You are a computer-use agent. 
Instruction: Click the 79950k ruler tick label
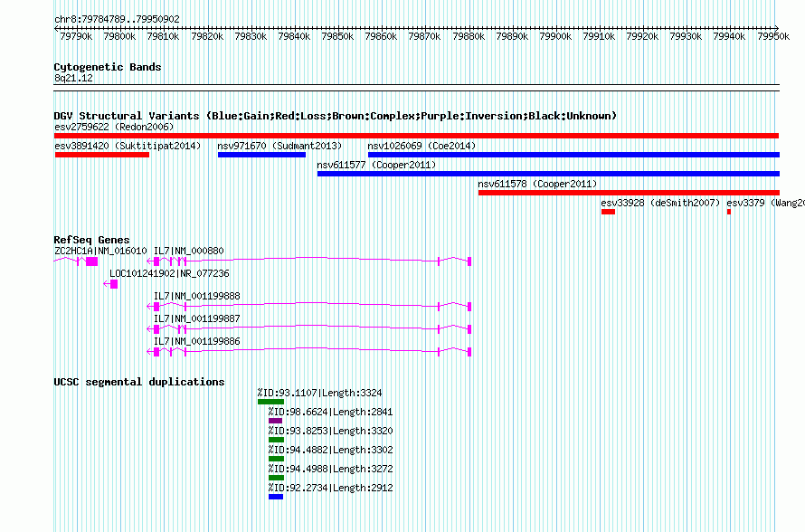coord(773,36)
